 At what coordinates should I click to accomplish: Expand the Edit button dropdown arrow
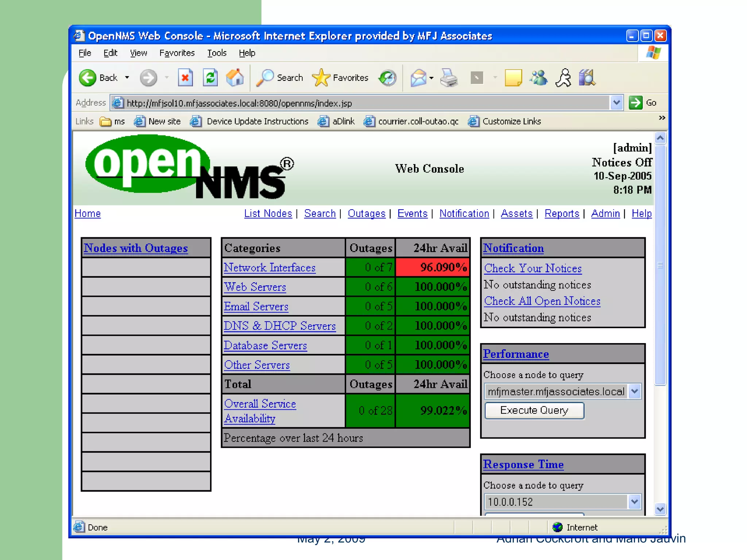(x=495, y=78)
